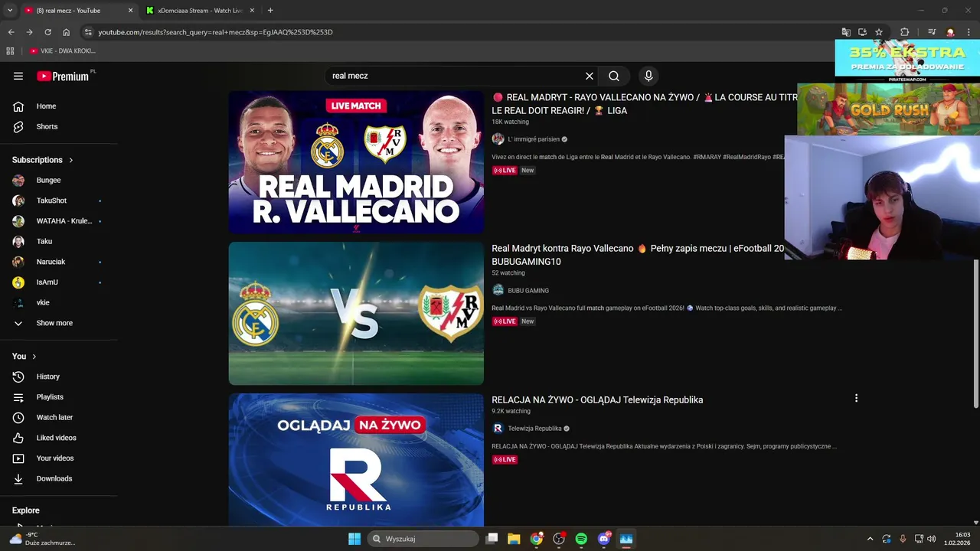Run search with the magnifier button
Viewport: 980px width, 551px height.
[614, 76]
